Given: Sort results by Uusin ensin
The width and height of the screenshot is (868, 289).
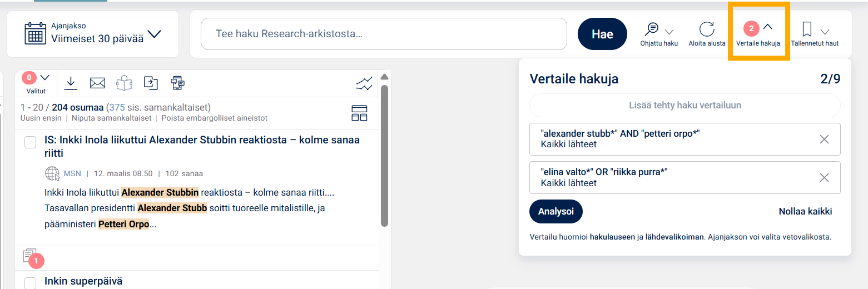Looking at the screenshot, I should point(41,118).
